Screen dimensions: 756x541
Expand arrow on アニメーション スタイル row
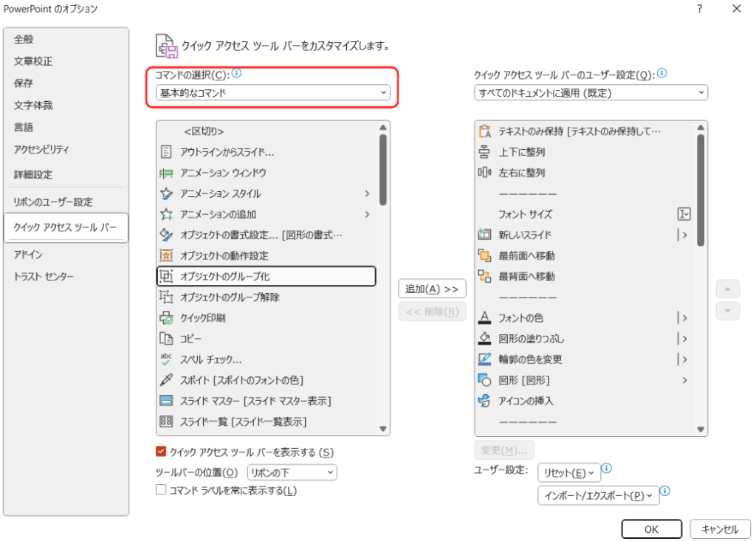click(368, 193)
